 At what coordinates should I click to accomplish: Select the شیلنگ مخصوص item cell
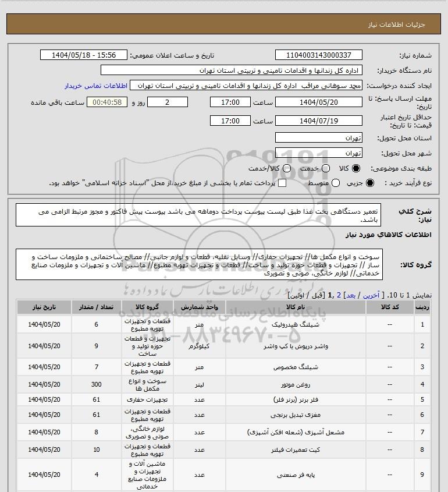tap(296, 367)
